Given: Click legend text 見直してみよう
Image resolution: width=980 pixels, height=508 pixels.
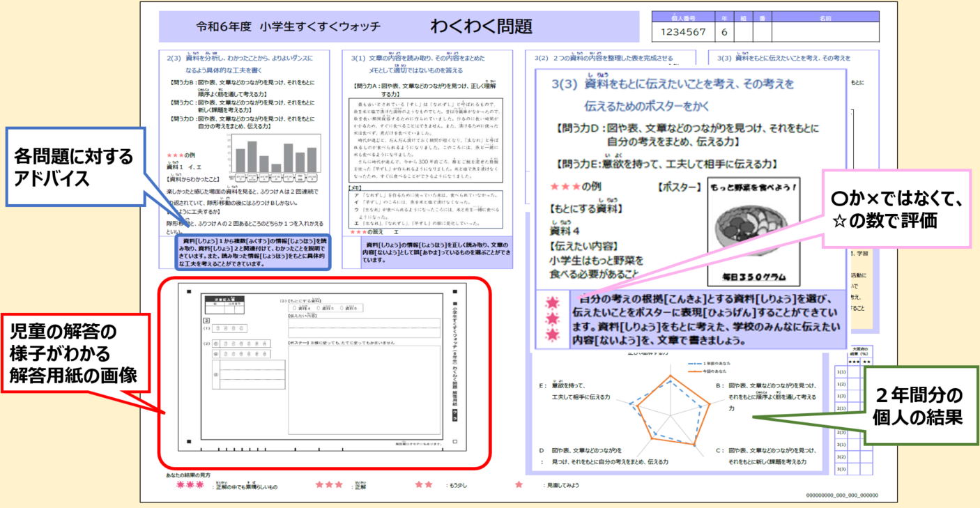Looking at the screenshot, I should pos(561,484).
